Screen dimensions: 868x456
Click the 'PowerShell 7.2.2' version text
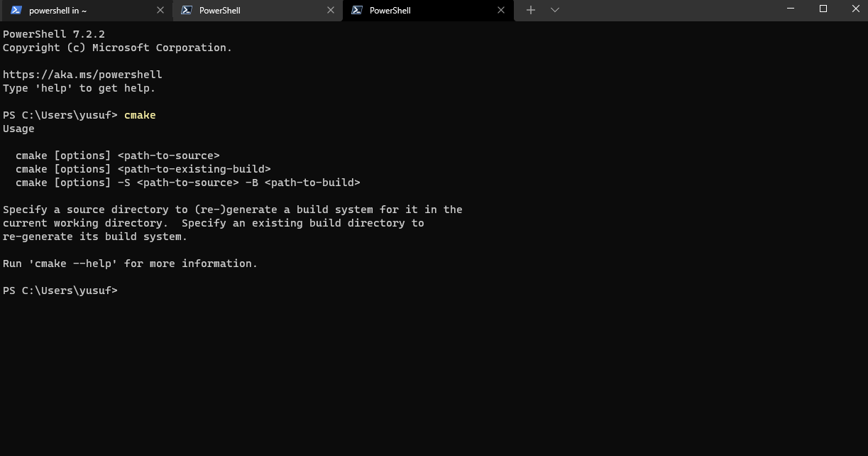tap(54, 33)
